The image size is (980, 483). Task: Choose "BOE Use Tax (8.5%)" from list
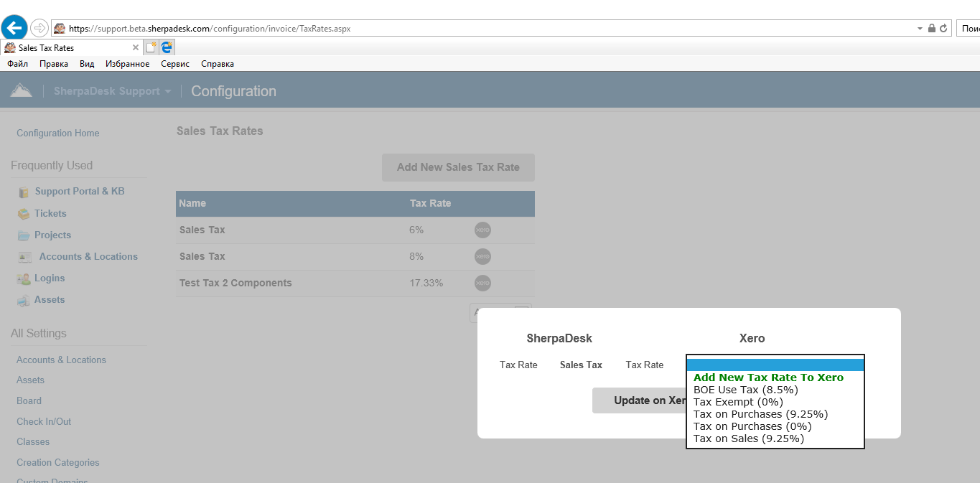tap(745, 390)
